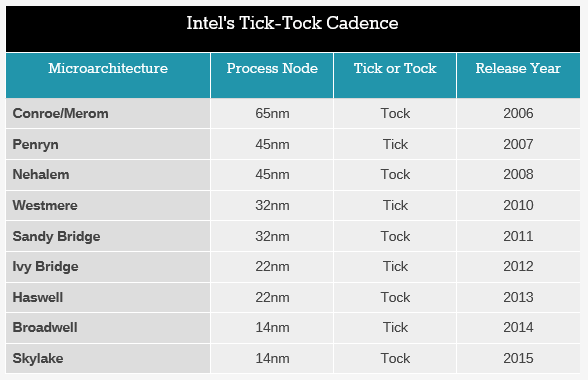The image size is (588, 380).
Task: Click the Broadwell microarchitecture cell
Action: [x=108, y=328]
